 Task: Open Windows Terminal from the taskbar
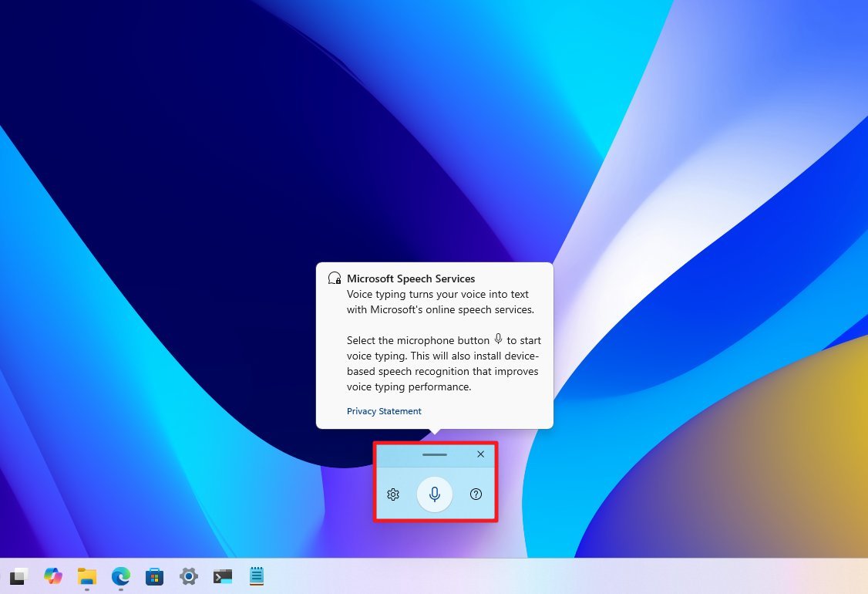(223, 576)
